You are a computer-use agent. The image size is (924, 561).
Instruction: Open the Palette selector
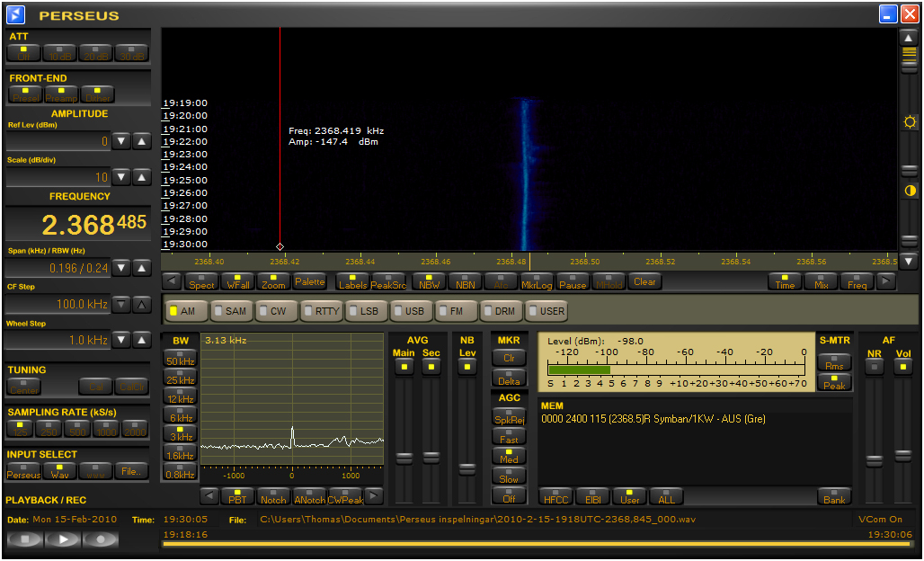click(310, 281)
